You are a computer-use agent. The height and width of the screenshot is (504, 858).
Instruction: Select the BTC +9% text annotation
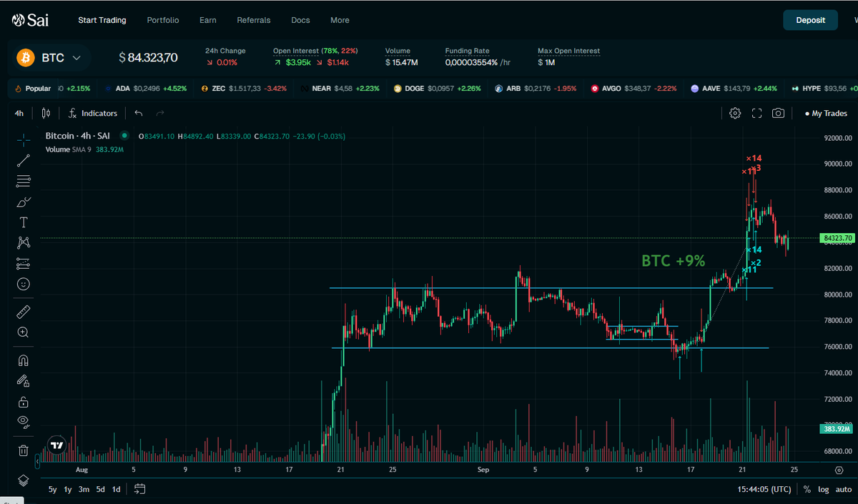coord(674,261)
